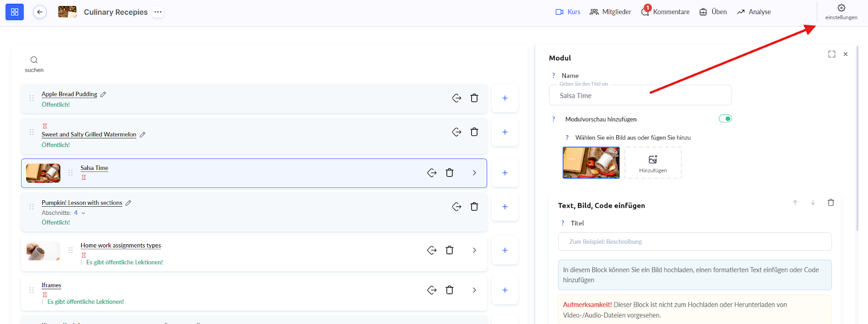Click Hinzufügen to add an image
Image resolution: width=868 pixels, height=324 pixels.
click(x=653, y=163)
